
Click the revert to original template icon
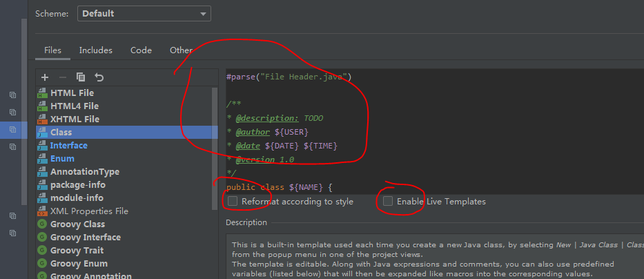pos(99,77)
